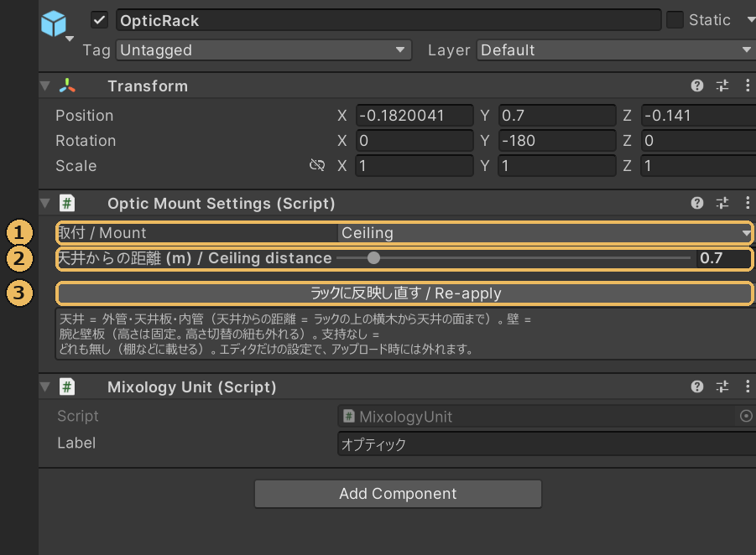Image resolution: width=756 pixels, height=555 pixels.
Task: Open Mixology Unit presets icon
Action: coord(722,386)
